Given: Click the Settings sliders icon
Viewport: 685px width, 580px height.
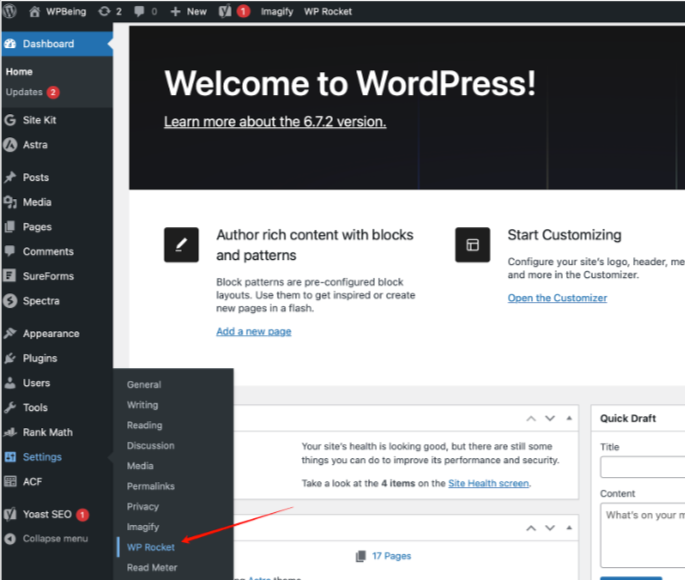Looking at the screenshot, I should pyautogui.click(x=10, y=457).
